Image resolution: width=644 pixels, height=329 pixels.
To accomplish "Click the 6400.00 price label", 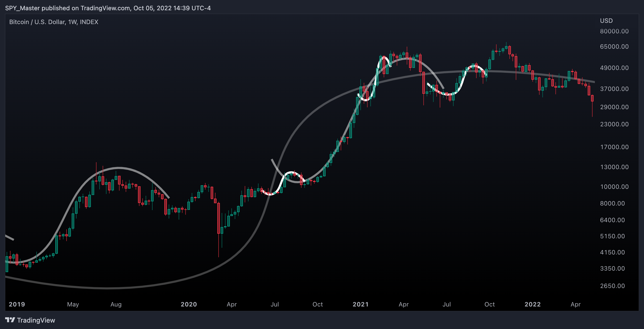I will point(613,220).
